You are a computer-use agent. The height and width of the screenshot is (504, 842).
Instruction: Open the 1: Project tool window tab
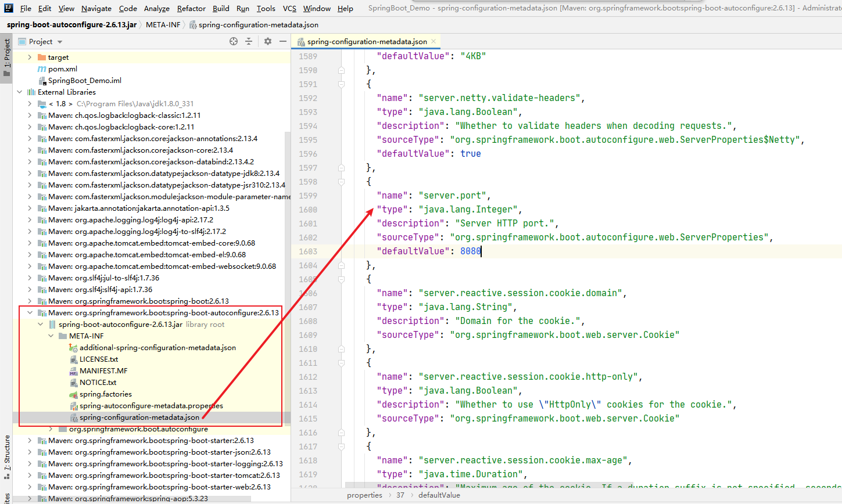(x=6, y=58)
